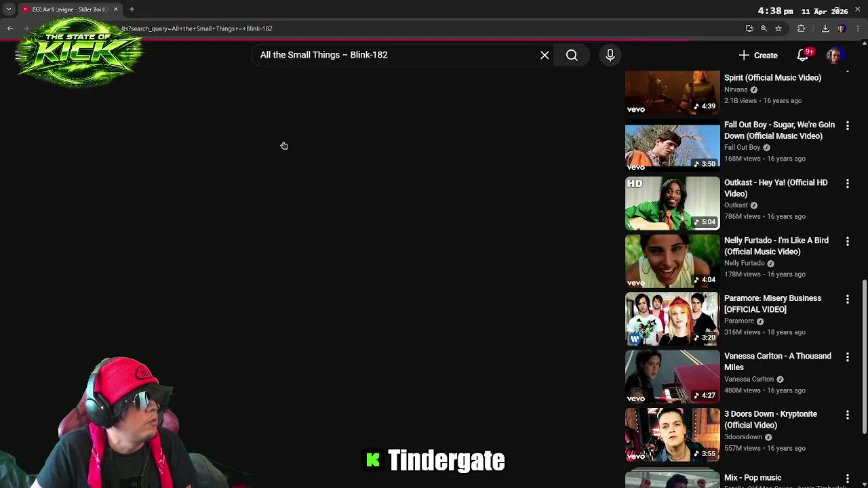Open 'Fall Out Boy - Sugar, We're Goin Down' title

[x=779, y=130]
